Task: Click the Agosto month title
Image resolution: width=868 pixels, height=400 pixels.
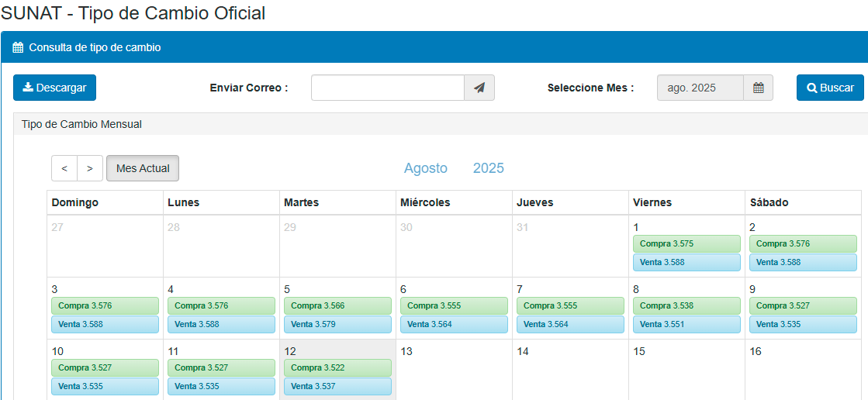Action: tap(426, 168)
